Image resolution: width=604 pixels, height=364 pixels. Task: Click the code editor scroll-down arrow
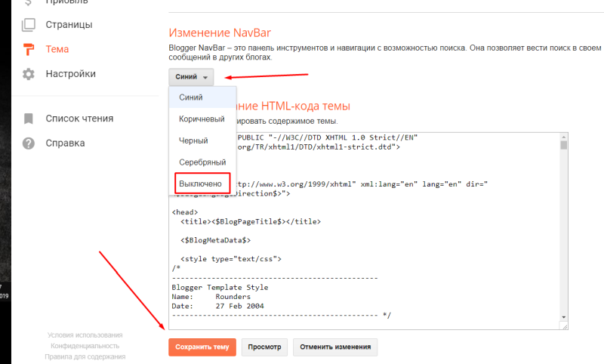pos(563,317)
